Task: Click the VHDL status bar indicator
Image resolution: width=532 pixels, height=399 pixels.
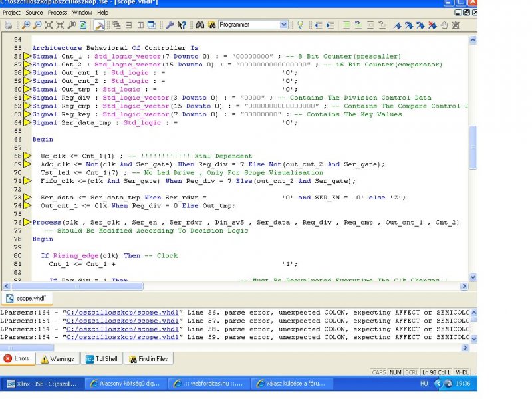Action: [462, 372]
